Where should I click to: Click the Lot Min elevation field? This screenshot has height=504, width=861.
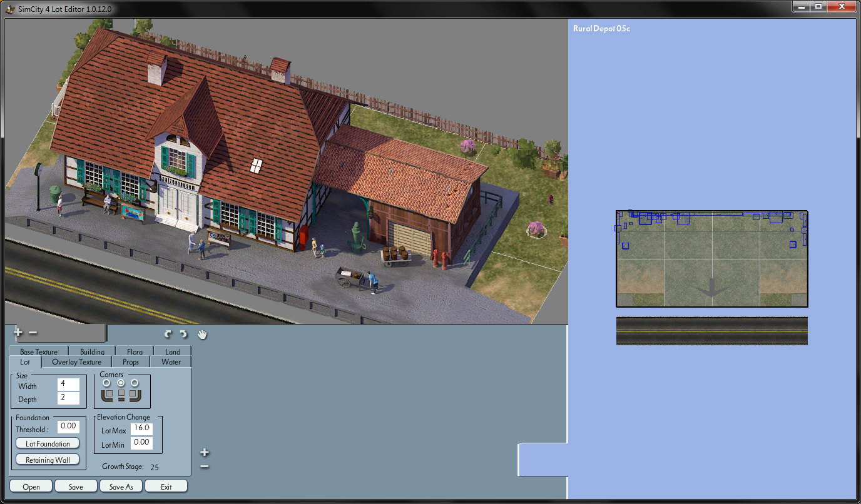click(142, 443)
